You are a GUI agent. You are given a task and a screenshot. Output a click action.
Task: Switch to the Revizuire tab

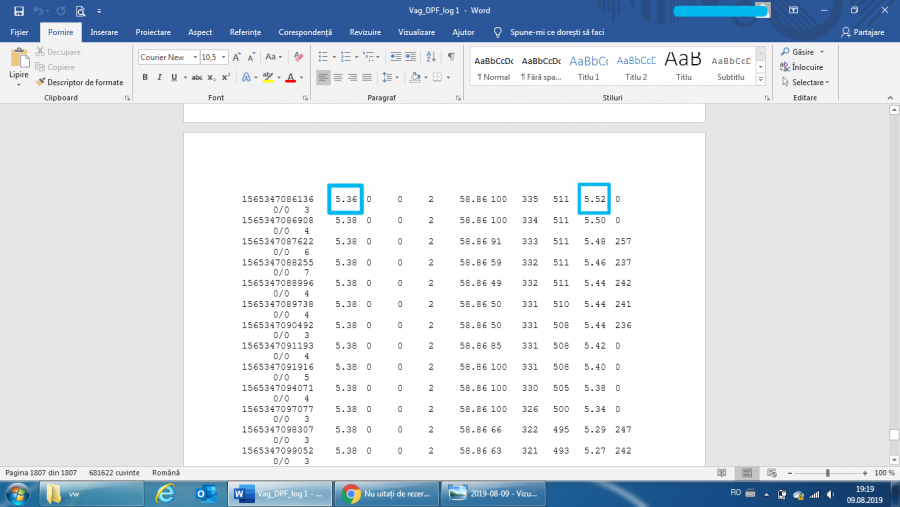click(364, 32)
